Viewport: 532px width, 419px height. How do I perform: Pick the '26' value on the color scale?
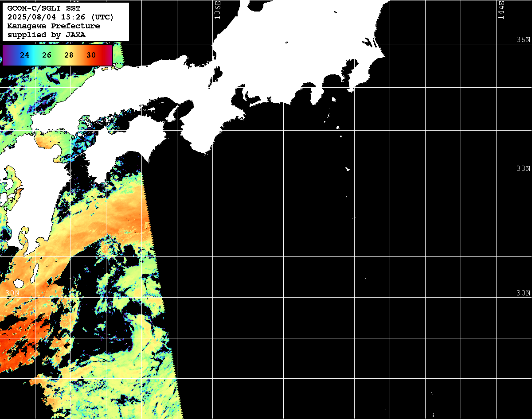click(x=47, y=55)
